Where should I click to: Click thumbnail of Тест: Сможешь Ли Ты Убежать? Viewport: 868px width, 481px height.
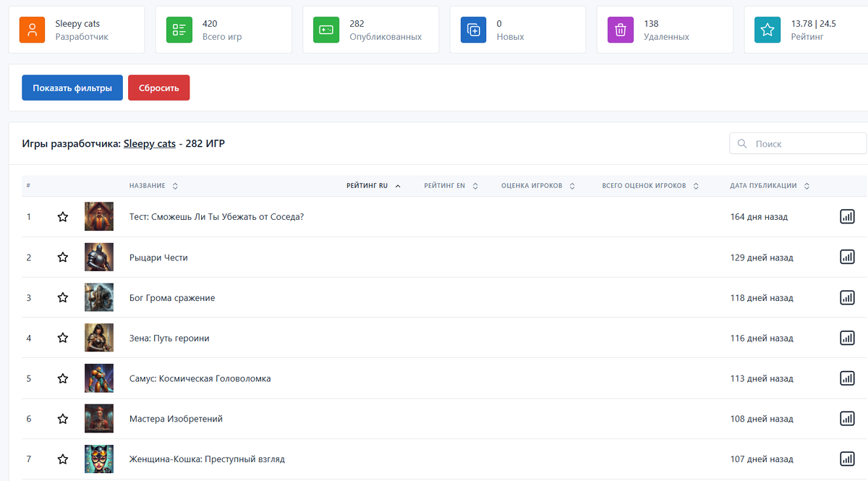(x=99, y=216)
